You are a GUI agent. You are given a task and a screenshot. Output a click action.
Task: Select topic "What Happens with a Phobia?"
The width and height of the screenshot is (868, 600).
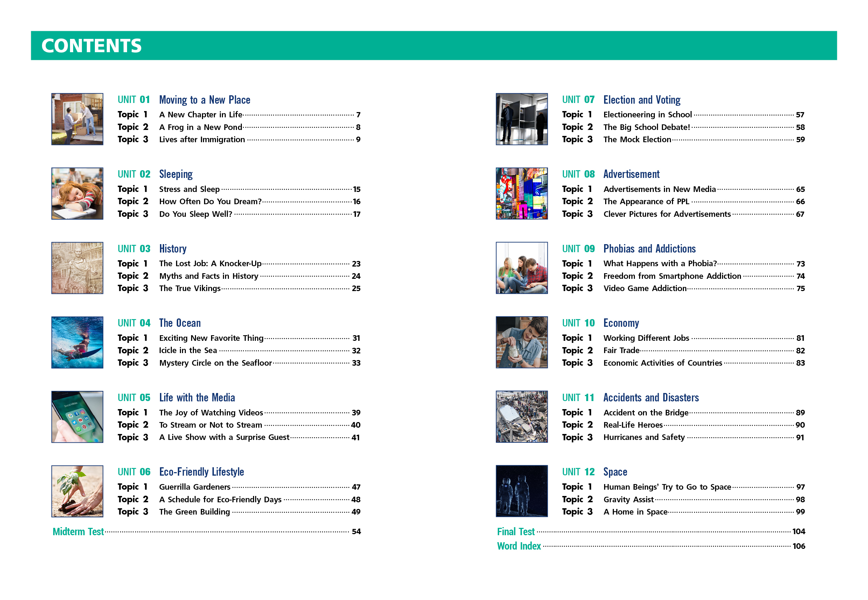pos(660,264)
